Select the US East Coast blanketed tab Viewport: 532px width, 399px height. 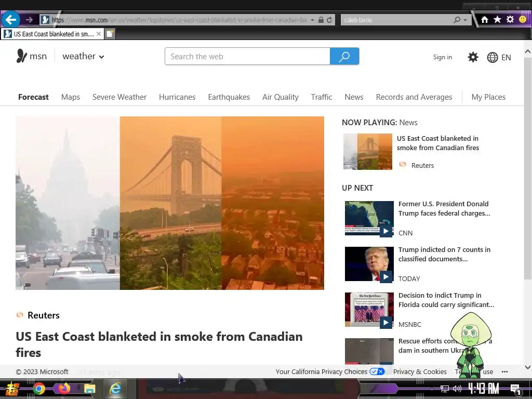(x=52, y=34)
